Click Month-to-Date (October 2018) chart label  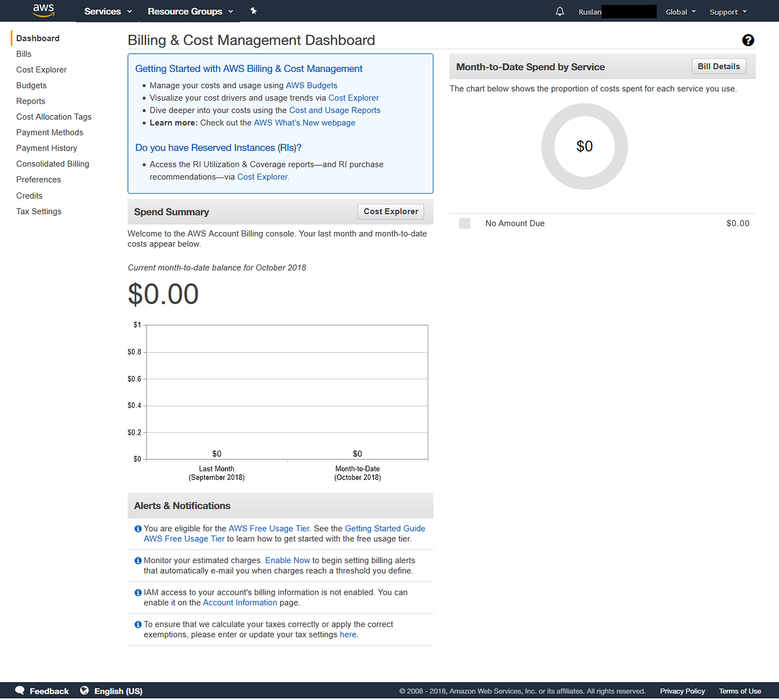click(357, 474)
